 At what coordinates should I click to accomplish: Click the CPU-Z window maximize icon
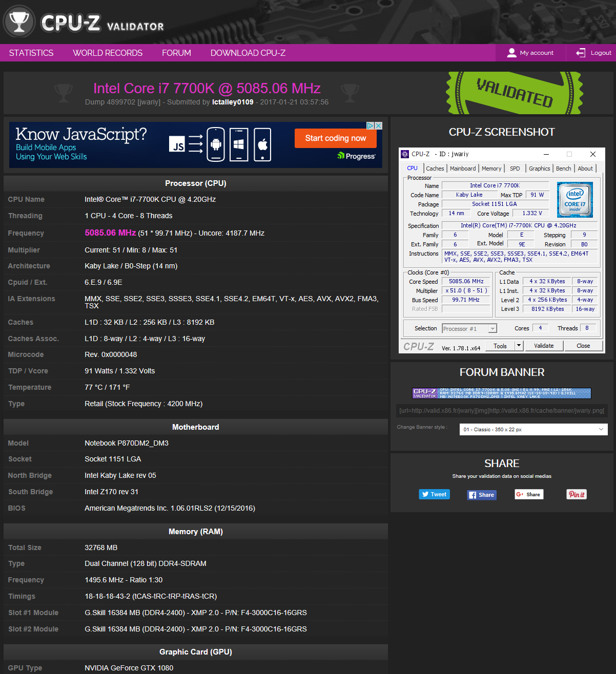pyautogui.click(x=569, y=154)
